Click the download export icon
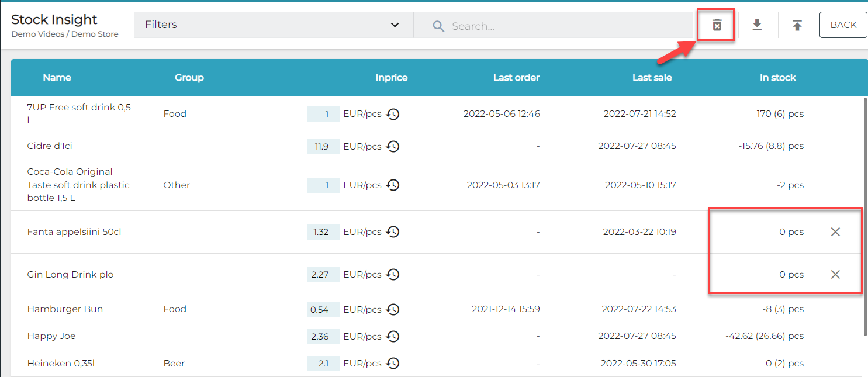 click(757, 25)
